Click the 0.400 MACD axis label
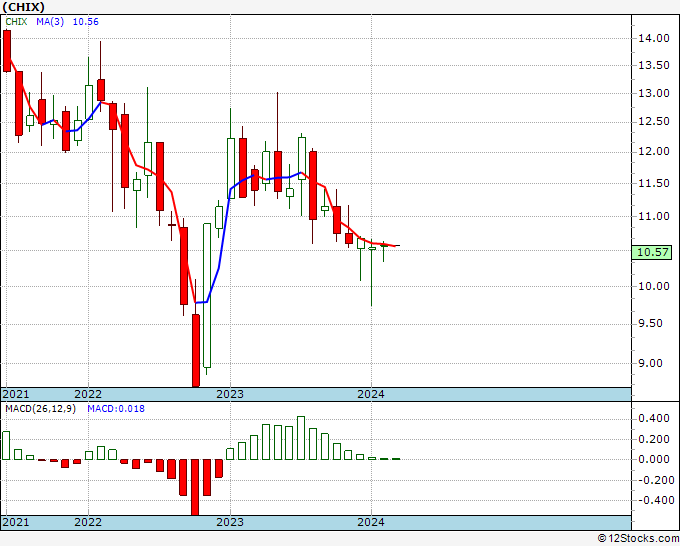 [654, 418]
